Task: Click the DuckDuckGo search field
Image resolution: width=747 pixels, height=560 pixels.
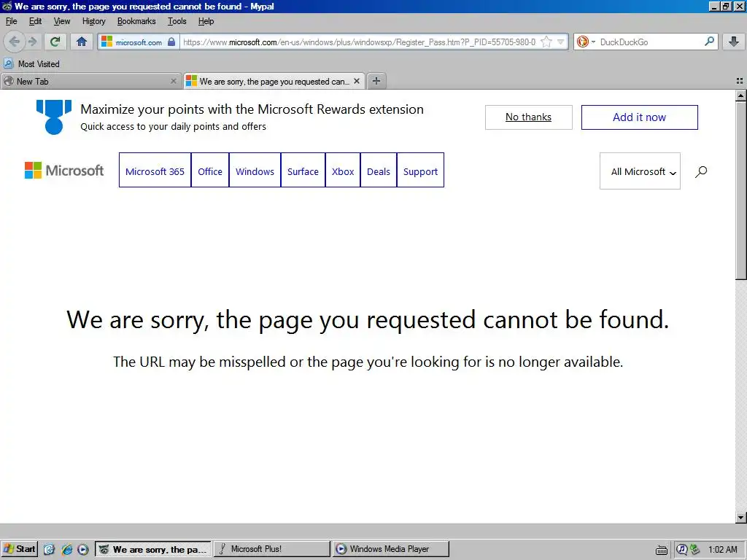Action: coord(650,42)
